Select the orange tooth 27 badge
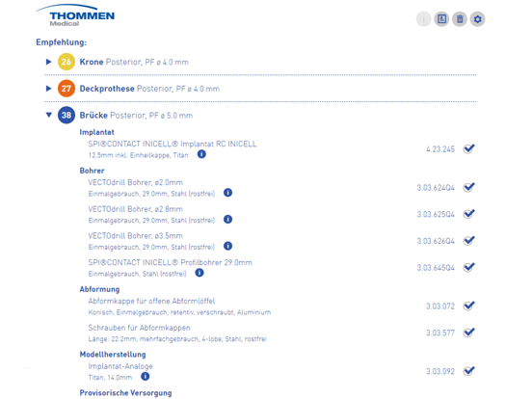Screen dimensions: 532x399 click(66, 89)
